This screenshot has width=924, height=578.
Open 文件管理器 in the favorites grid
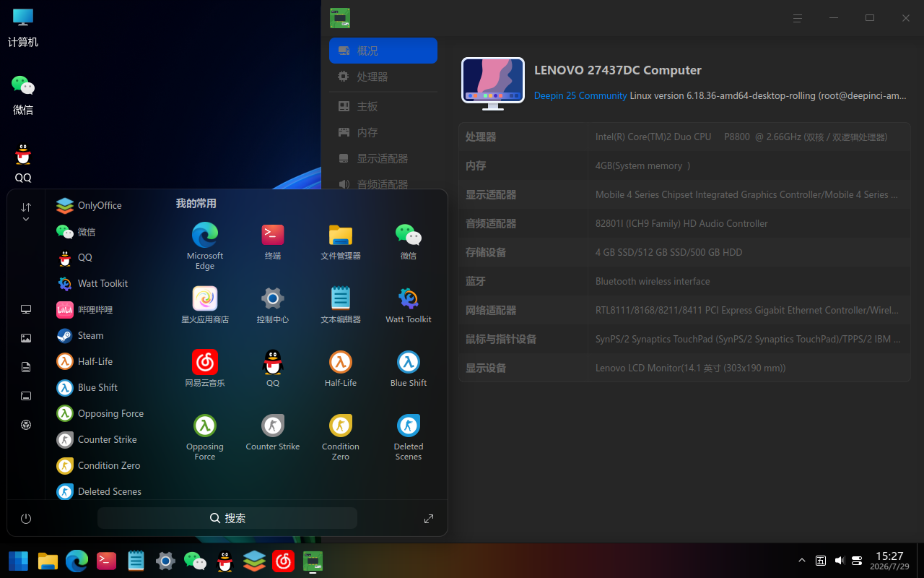pos(341,241)
